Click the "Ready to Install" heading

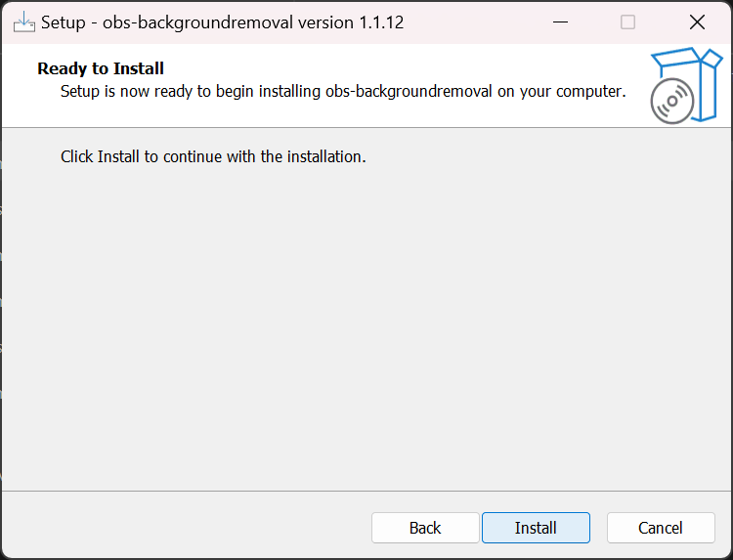coord(101,68)
